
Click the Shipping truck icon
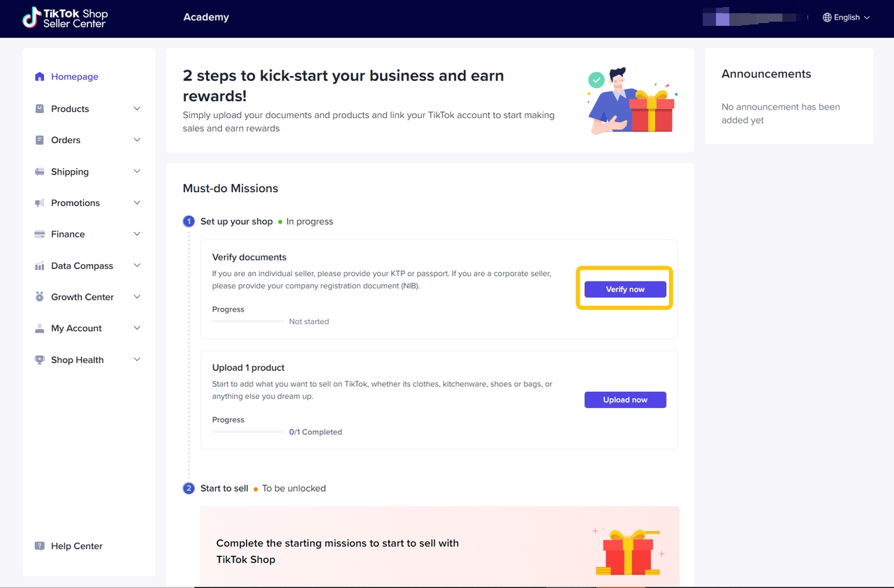[40, 172]
